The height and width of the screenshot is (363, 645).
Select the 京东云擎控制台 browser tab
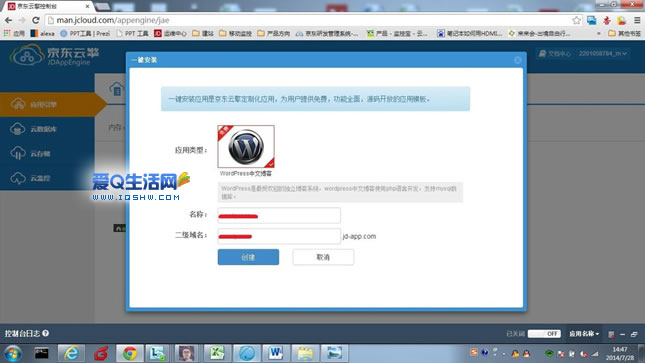click(49, 6)
